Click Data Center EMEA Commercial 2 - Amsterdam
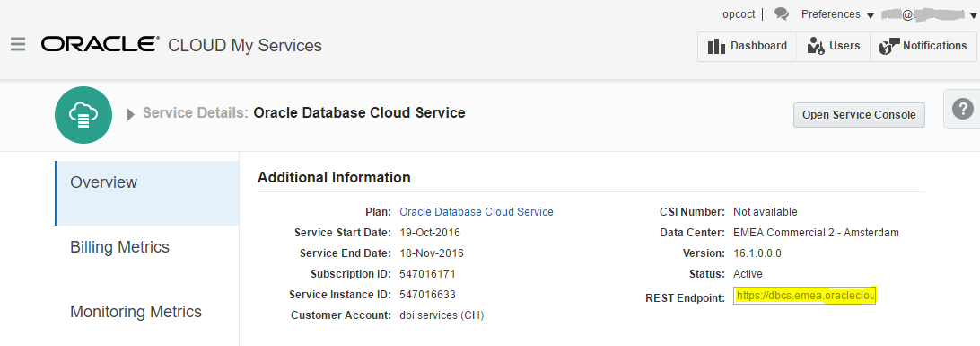This screenshot has width=980, height=346. [x=816, y=233]
